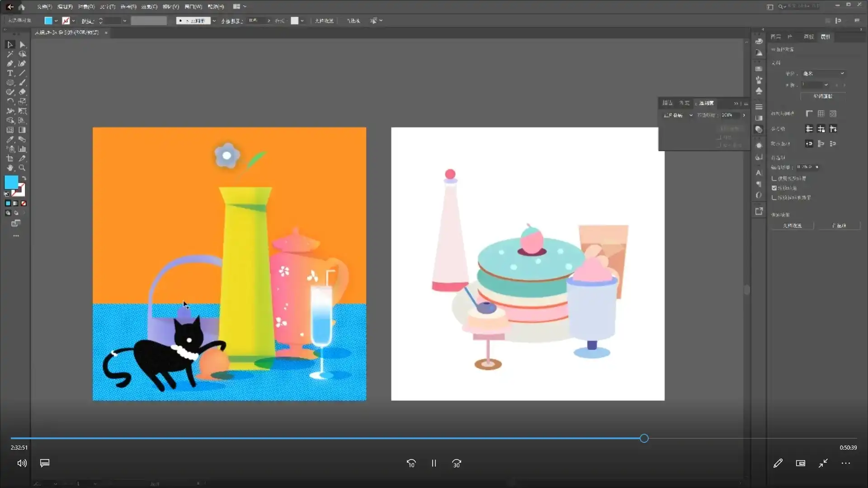This screenshot has width=868, height=488.
Task: Select the Zoom tool in toolbox
Action: [x=22, y=168]
